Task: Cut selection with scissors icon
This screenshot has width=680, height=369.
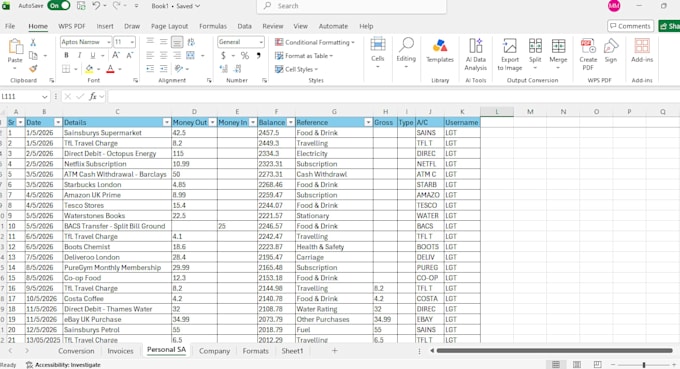Action: click(x=33, y=42)
